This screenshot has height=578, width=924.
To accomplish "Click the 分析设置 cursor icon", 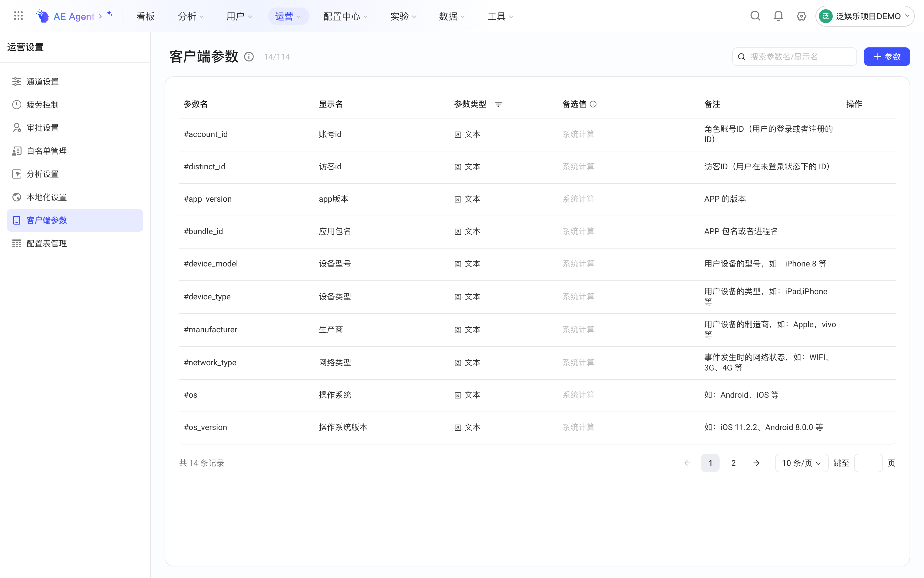I will pyautogui.click(x=16, y=174).
